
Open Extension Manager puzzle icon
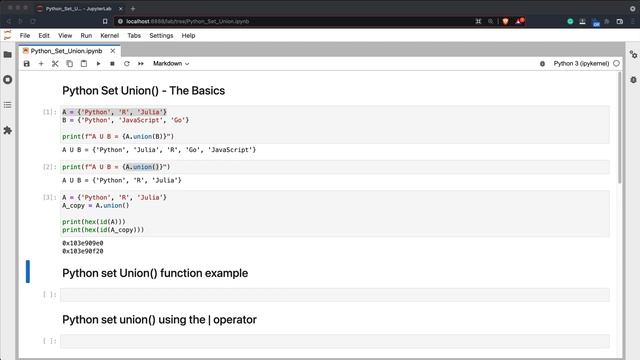pos(7,130)
